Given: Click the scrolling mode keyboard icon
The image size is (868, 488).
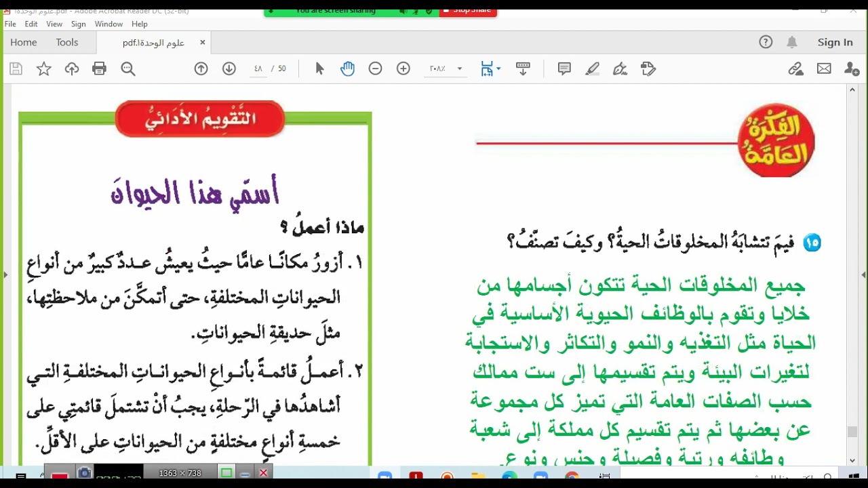Looking at the screenshot, I should [523, 68].
